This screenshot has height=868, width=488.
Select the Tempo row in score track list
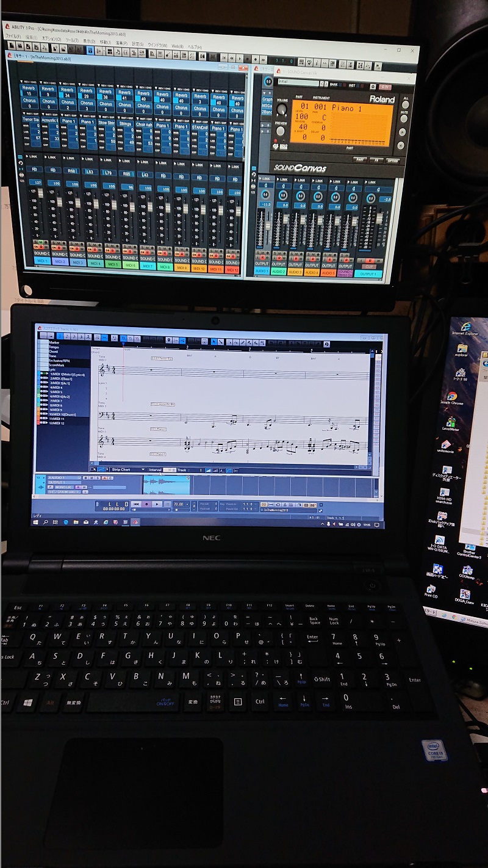(x=53, y=347)
